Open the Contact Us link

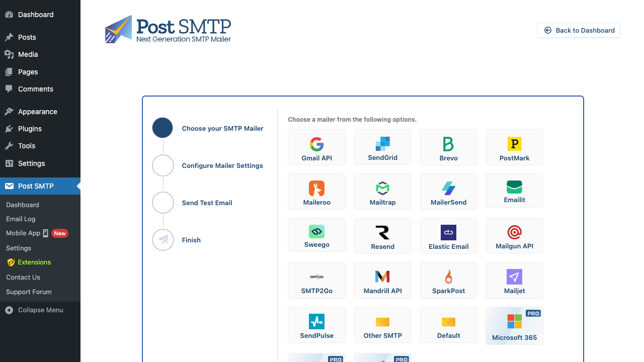pyautogui.click(x=40, y=277)
